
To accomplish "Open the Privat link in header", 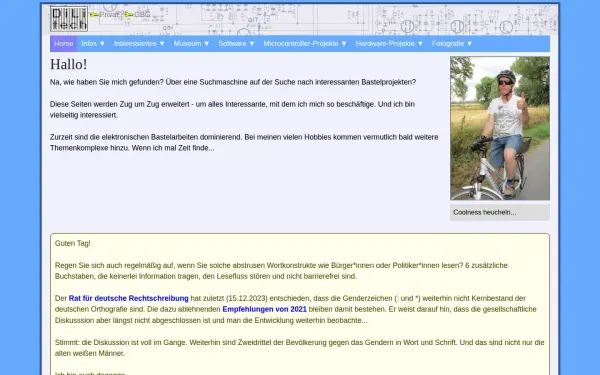I will click(x=109, y=15).
